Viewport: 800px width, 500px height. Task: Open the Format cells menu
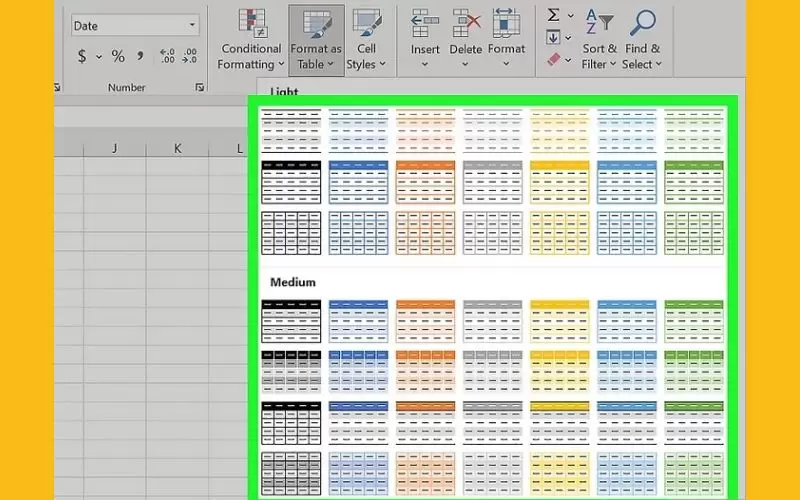[x=506, y=40]
